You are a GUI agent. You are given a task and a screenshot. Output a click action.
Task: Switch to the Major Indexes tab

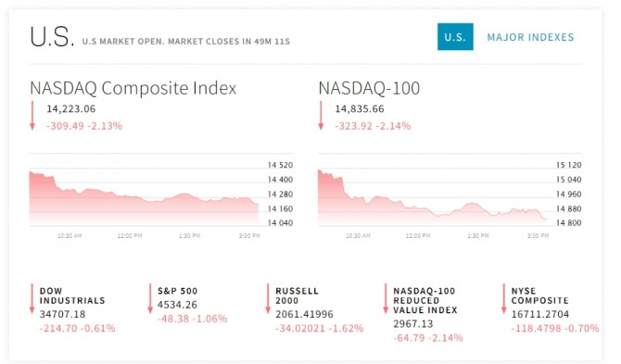click(x=530, y=37)
